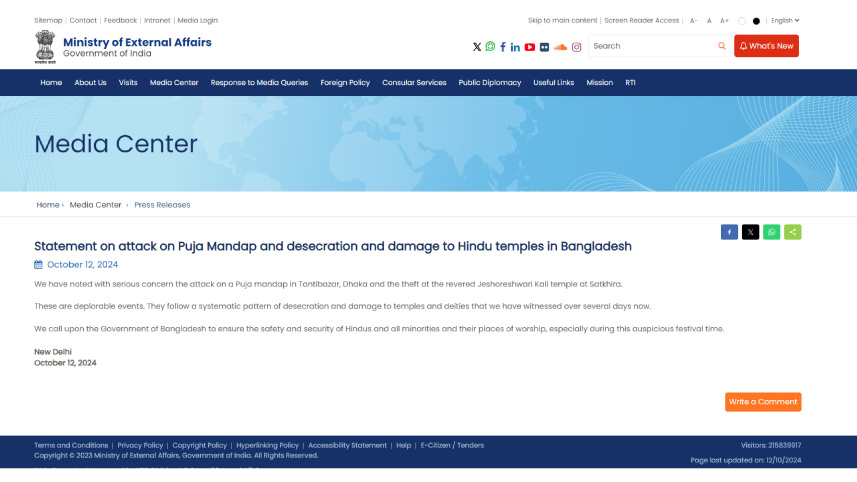Expand the Media Center nav menu

point(174,83)
